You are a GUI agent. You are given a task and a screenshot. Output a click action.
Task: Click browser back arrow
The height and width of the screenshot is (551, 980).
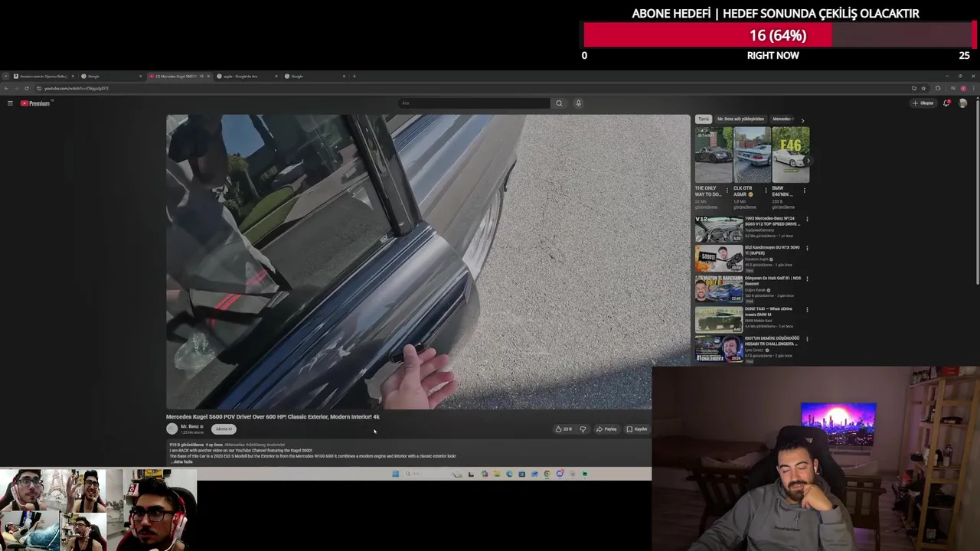coord(8,88)
